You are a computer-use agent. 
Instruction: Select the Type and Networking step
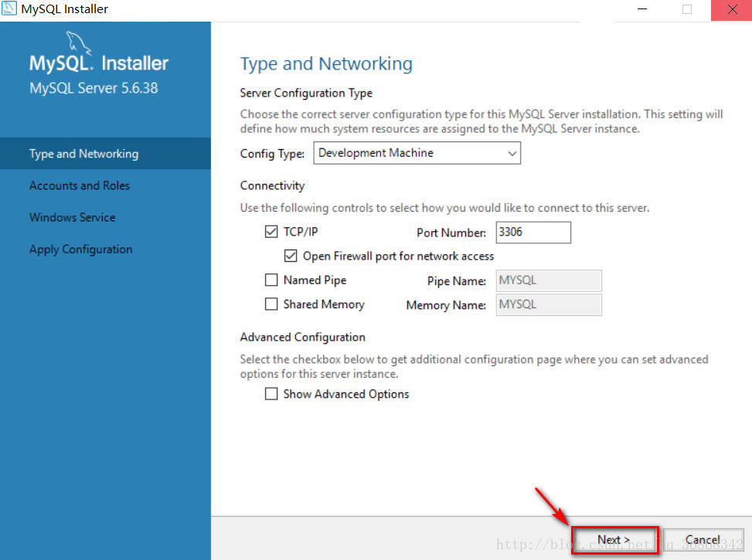[106, 154]
